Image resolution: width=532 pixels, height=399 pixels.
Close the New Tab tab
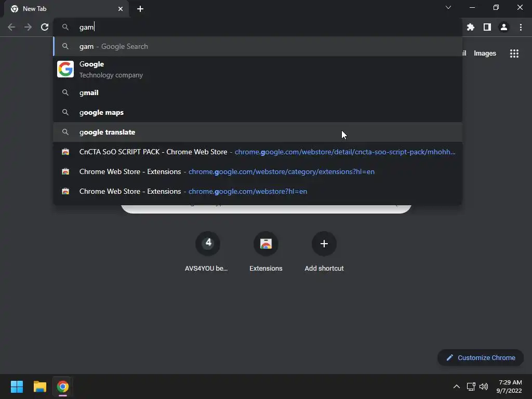click(x=121, y=9)
